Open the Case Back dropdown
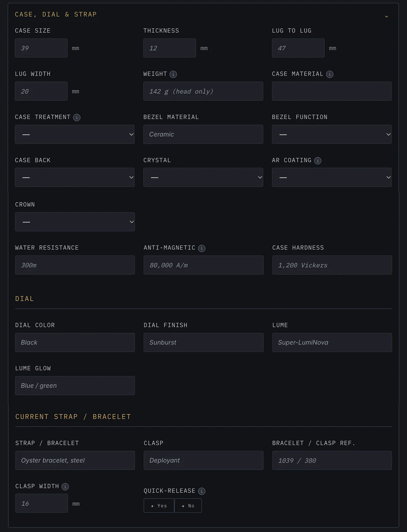 click(75, 177)
